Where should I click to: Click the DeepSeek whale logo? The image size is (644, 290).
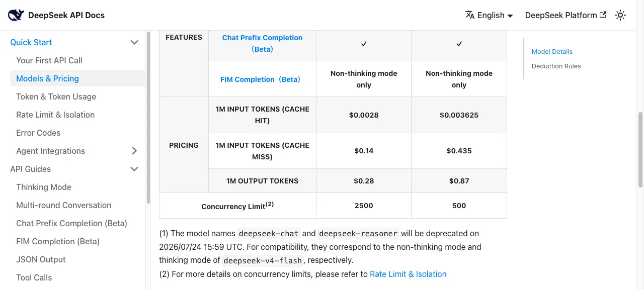pos(16,15)
